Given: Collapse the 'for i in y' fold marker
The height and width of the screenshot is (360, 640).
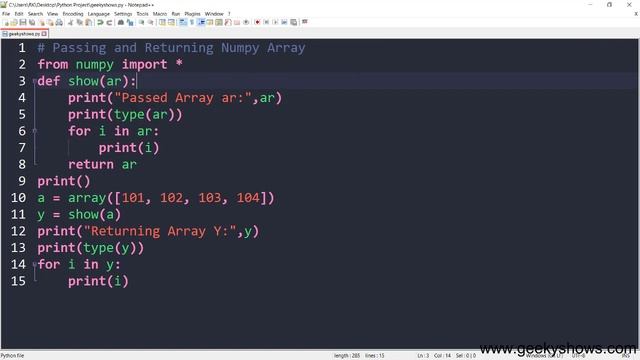Looking at the screenshot, I should click(x=35, y=264).
